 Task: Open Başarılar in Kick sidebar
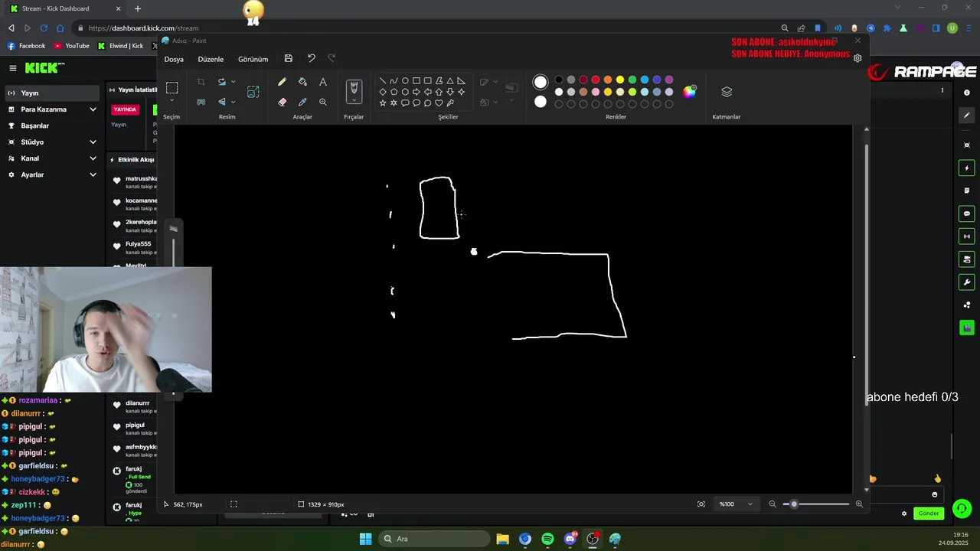[x=51, y=126]
